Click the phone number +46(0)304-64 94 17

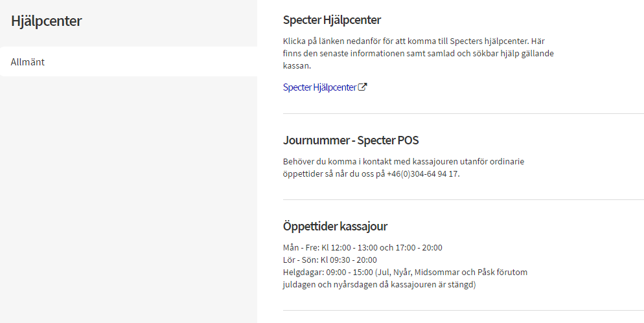tap(422, 173)
